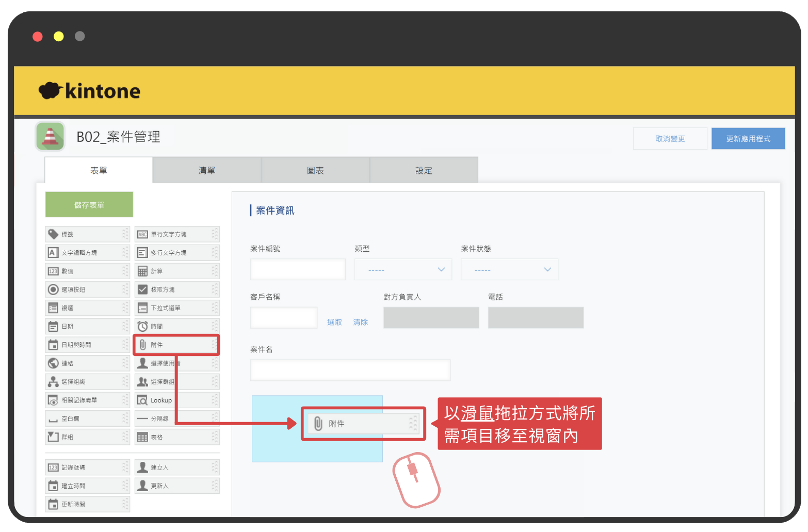Select the 時間 clock field icon
The width and height of the screenshot is (808, 532).
[x=142, y=327]
